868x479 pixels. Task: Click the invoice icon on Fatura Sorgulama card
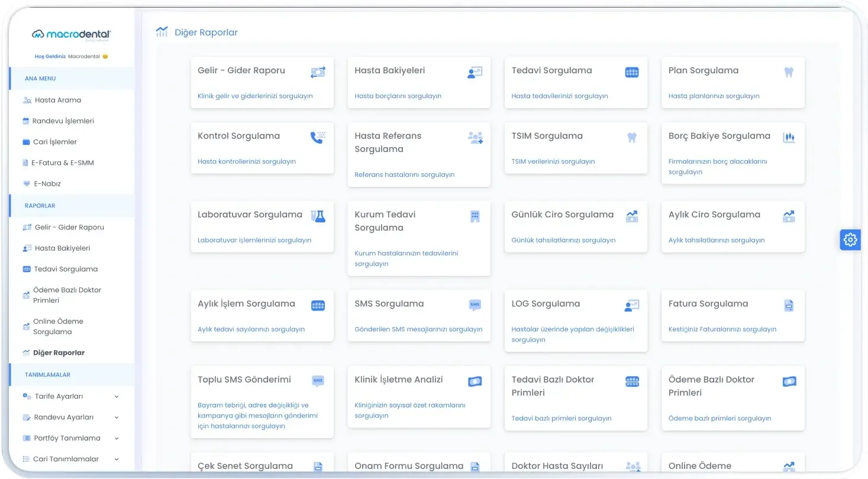(x=789, y=306)
